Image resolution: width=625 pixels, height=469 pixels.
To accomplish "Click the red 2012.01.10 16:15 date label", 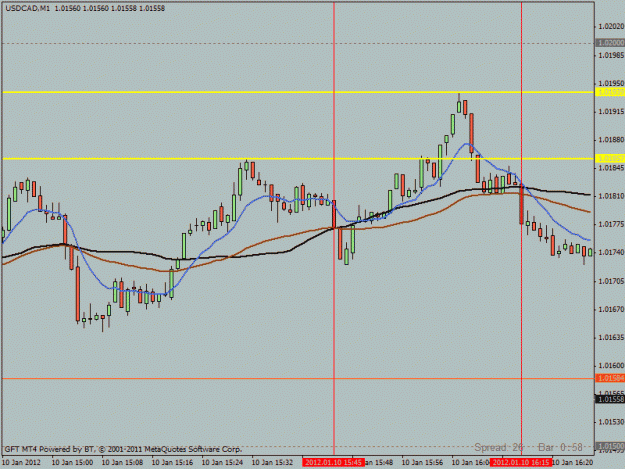I will [521, 462].
